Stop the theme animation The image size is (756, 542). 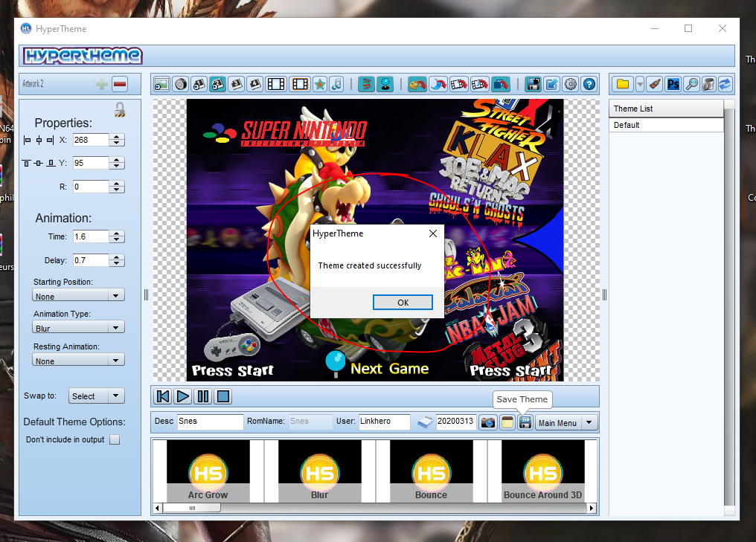click(223, 396)
